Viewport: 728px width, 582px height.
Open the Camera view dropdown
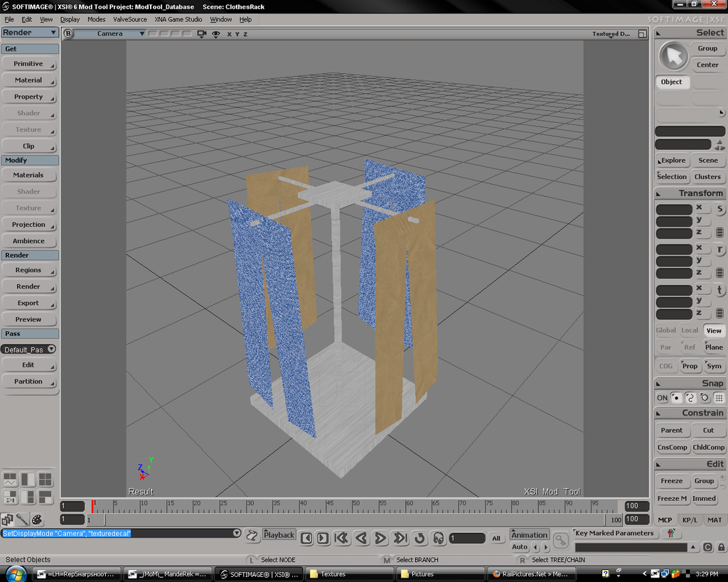click(x=110, y=33)
